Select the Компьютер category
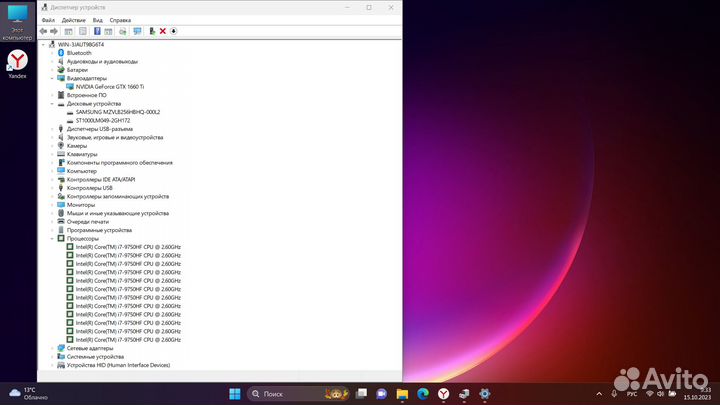The height and width of the screenshot is (405, 720). pyautogui.click(x=82, y=171)
